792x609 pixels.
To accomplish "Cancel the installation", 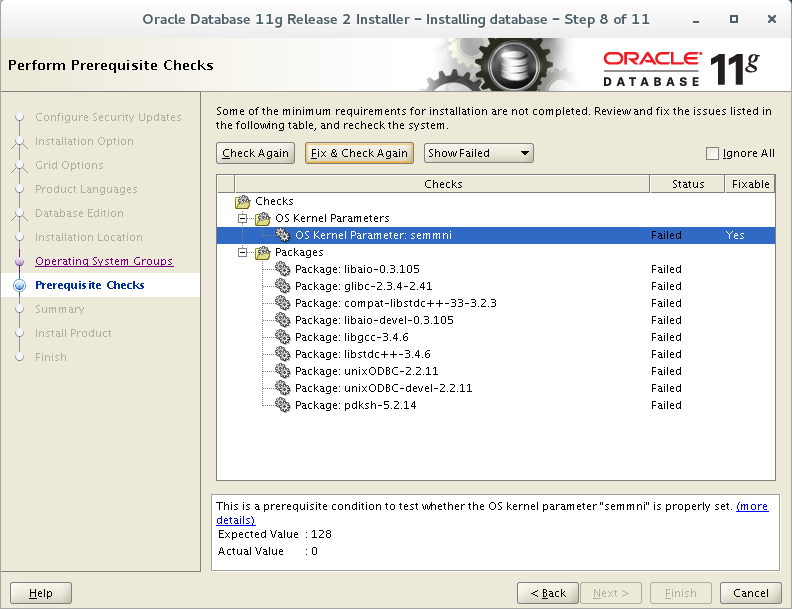I will (x=751, y=593).
